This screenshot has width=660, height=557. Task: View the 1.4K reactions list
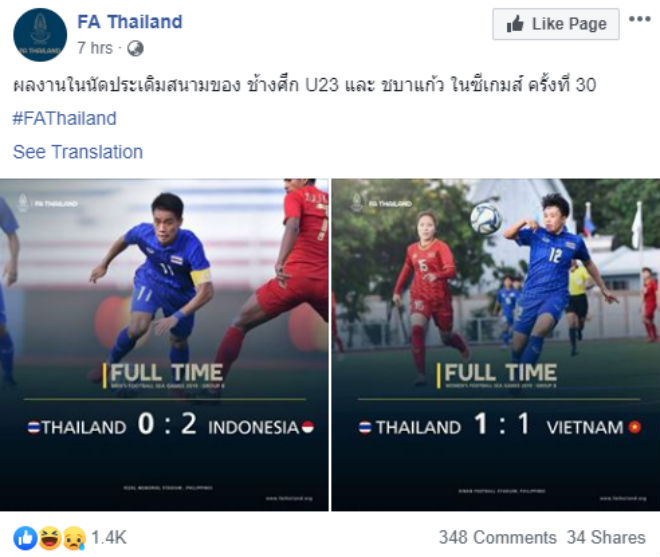(109, 538)
